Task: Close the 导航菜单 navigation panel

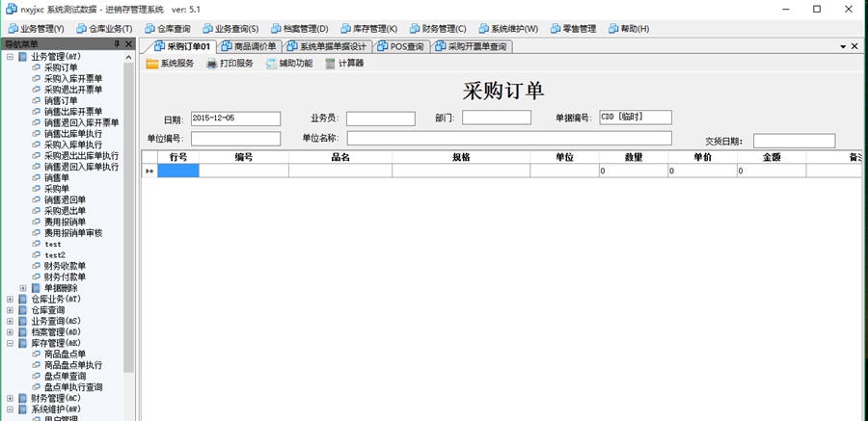Action: click(128, 44)
